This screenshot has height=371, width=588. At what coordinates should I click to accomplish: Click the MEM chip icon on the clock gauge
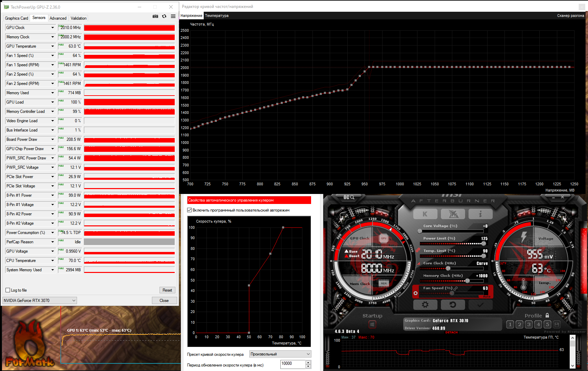coord(384,283)
